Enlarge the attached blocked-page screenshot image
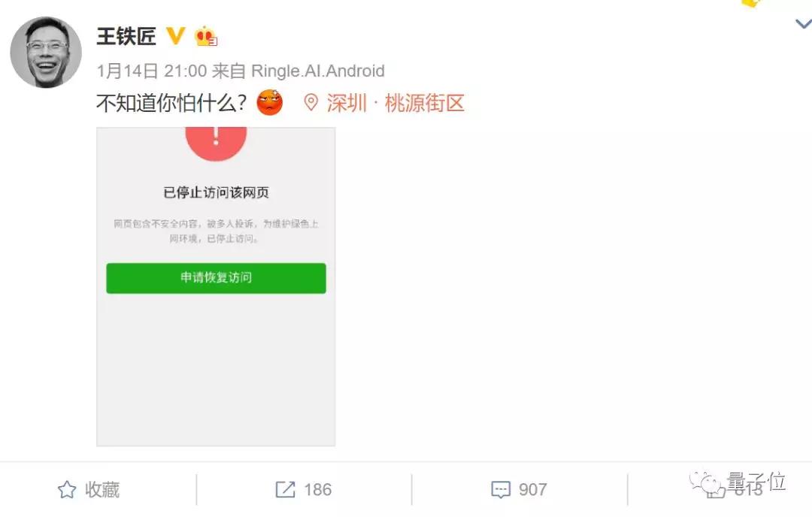The height and width of the screenshot is (517, 812). [216, 286]
